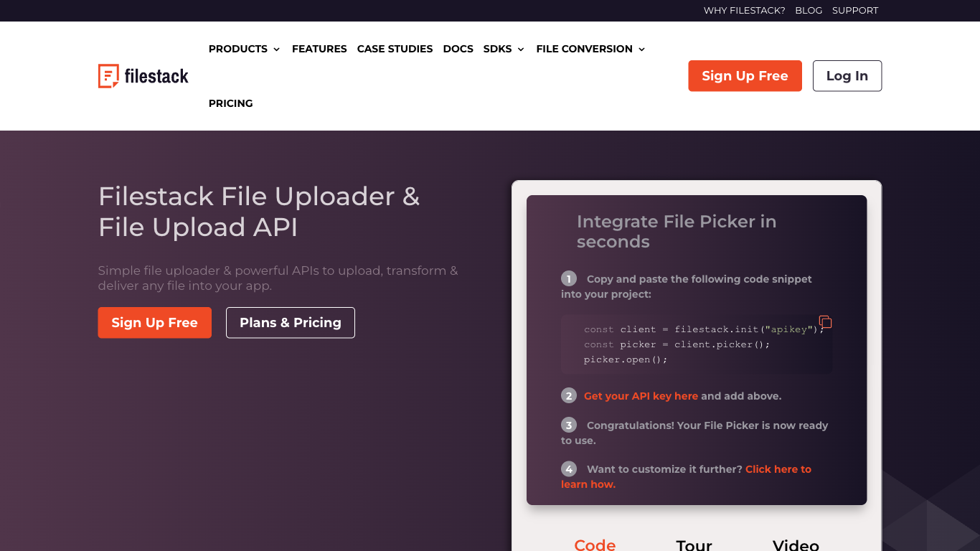The height and width of the screenshot is (551, 980).
Task: Click the const client code line
Action: point(704,329)
